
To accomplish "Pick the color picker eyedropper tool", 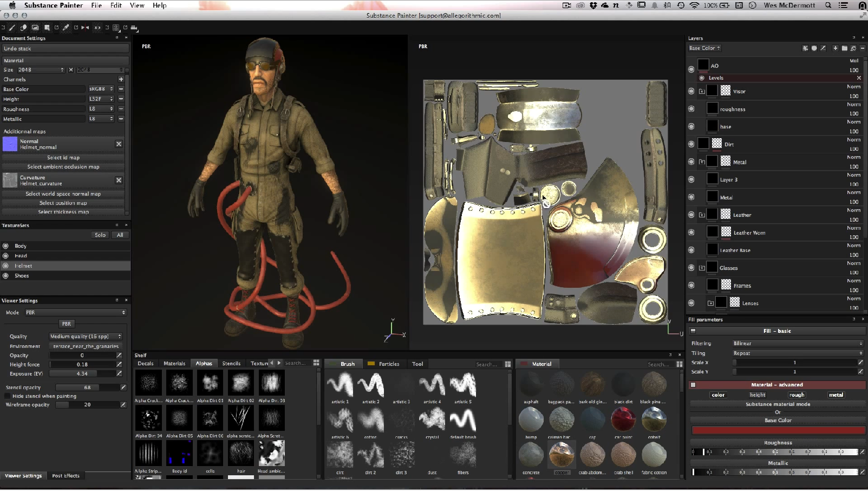I will pos(66,27).
